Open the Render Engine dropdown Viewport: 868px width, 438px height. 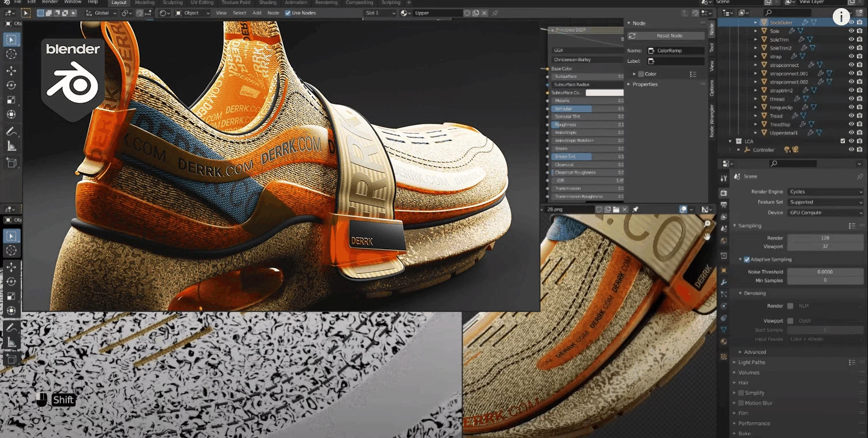click(825, 192)
